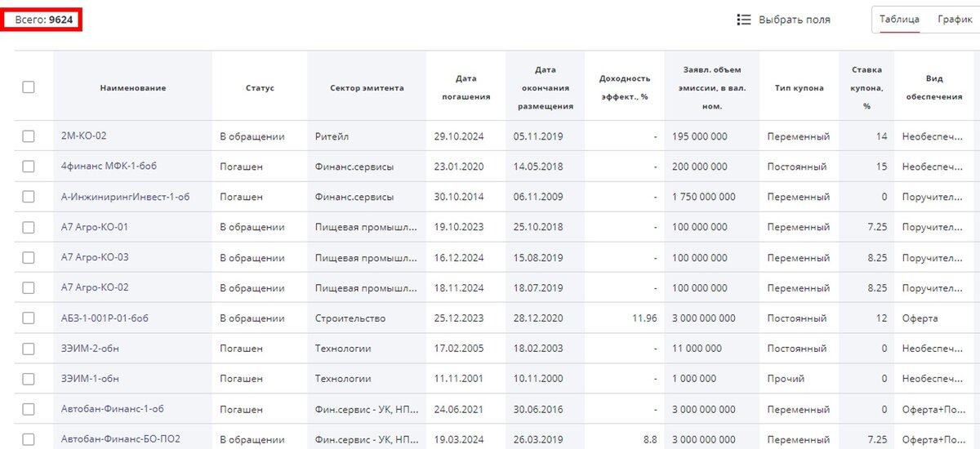
Task: Click the emission volume 1 750 000 000
Action: pos(704,197)
